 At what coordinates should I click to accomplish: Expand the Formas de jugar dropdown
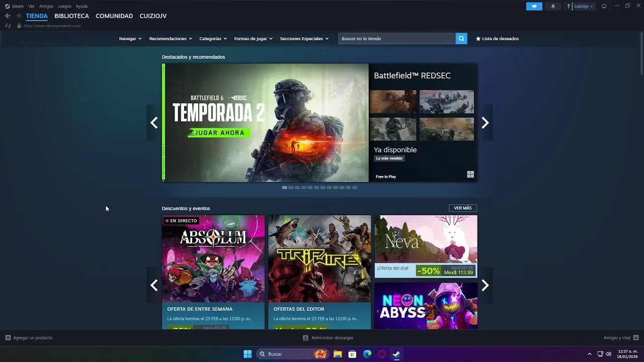tap(253, 39)
